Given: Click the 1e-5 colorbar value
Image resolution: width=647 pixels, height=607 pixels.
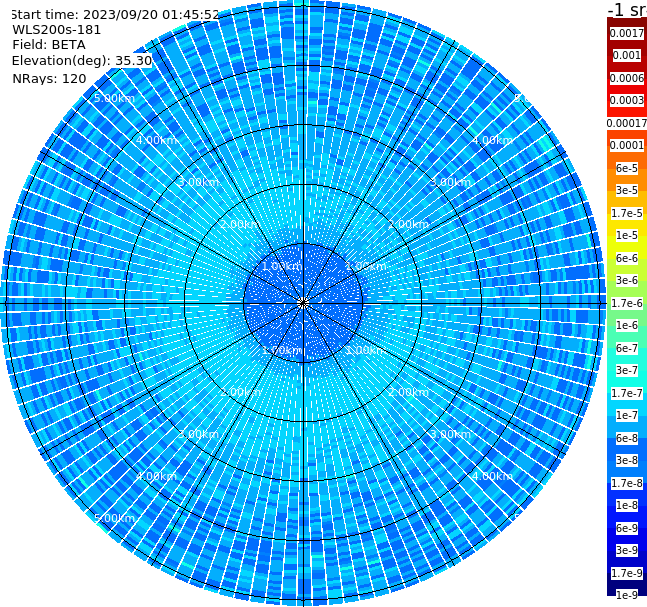Looking at the screenshot, I should point(627,235).
